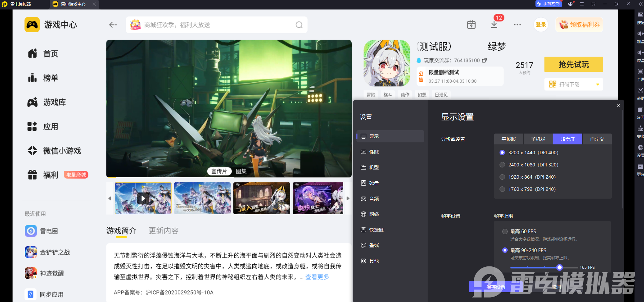Select 平板版 tablet resolution tab
644x302 pixels.
point(509,139)
